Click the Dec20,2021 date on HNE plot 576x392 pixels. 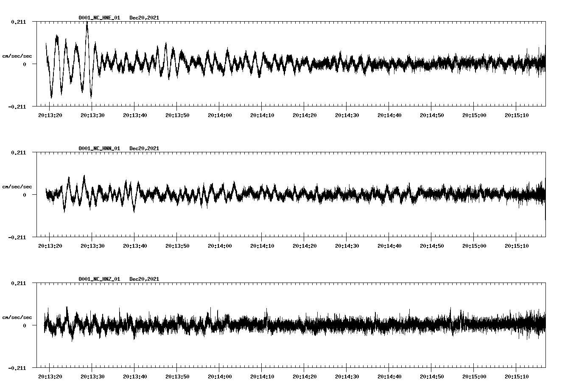click(144, 18)
